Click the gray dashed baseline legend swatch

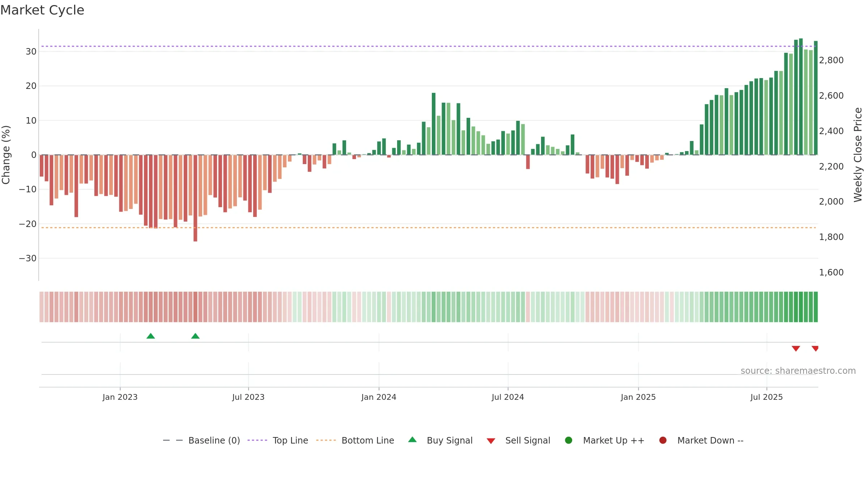click(173, 440)
